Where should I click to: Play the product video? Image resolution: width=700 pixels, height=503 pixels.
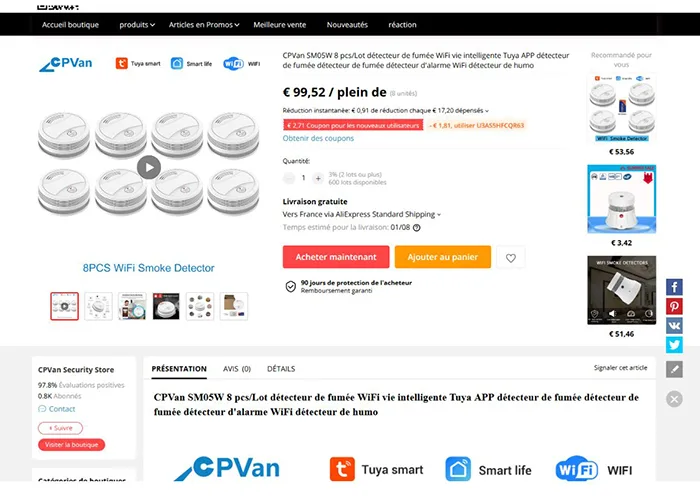coord(149,167)
